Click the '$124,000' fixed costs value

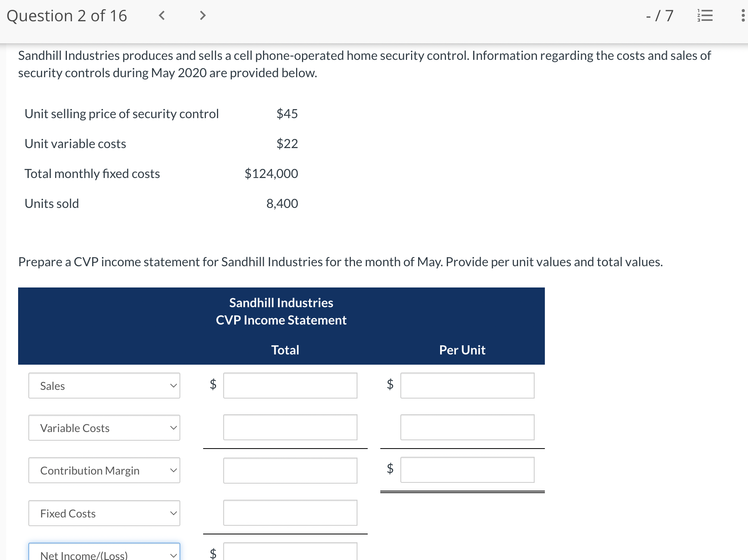coord(271,174)
